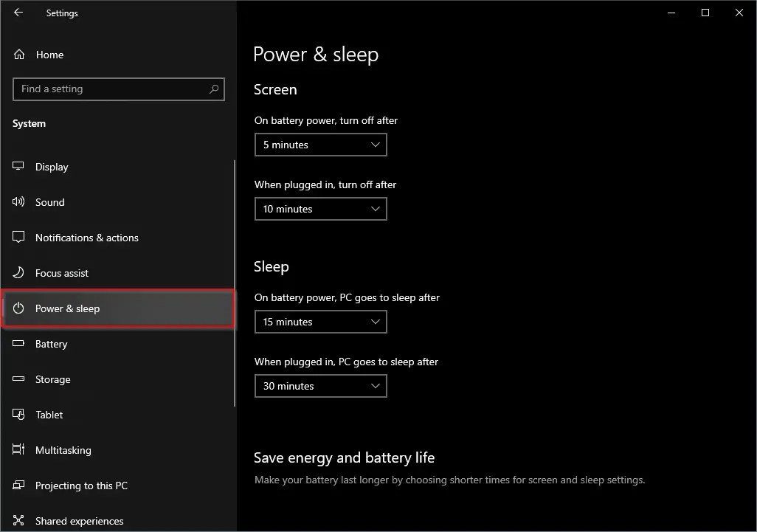
Task: Click the search magnifier in the search box
Action: tap(214, 89)
